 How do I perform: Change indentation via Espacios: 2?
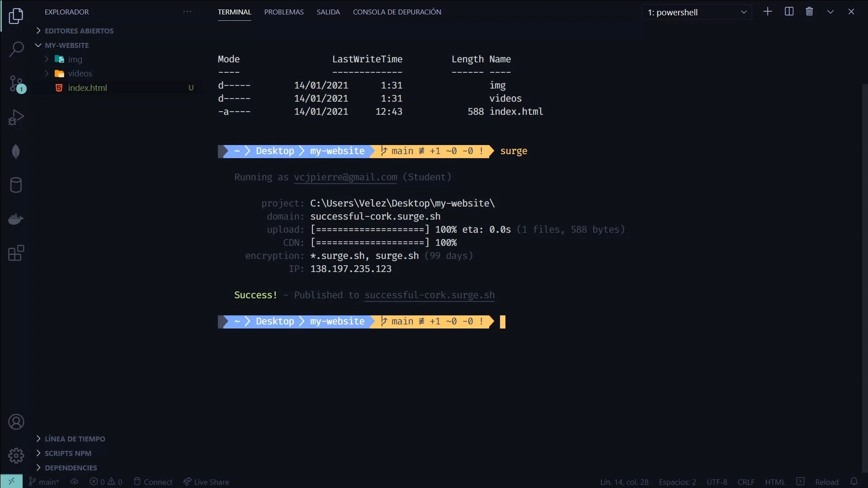tap(677, 482)
